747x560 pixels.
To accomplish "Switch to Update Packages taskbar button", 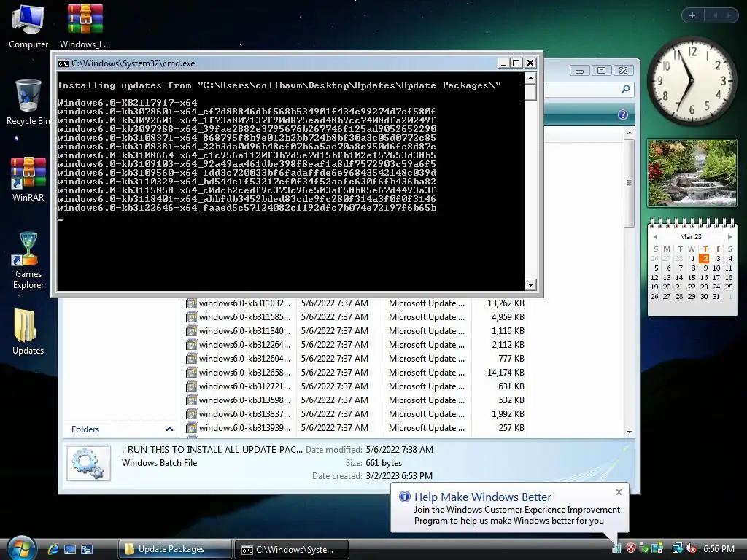I will pyautogui.click(x=175, y=549).
